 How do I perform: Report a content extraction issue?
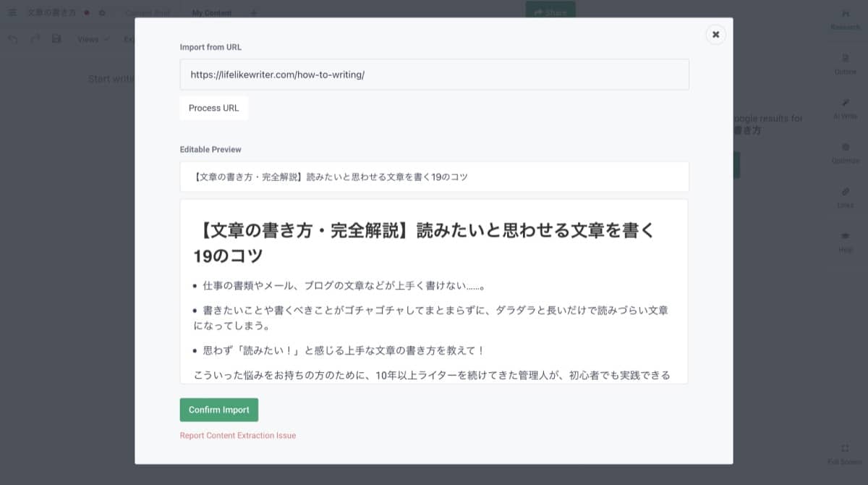click(237, 435)
